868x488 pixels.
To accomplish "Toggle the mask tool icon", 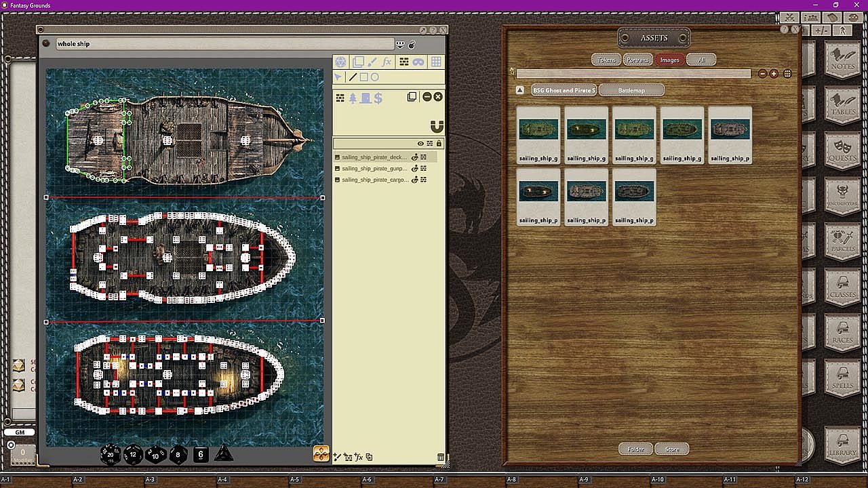I will point(419,62).
